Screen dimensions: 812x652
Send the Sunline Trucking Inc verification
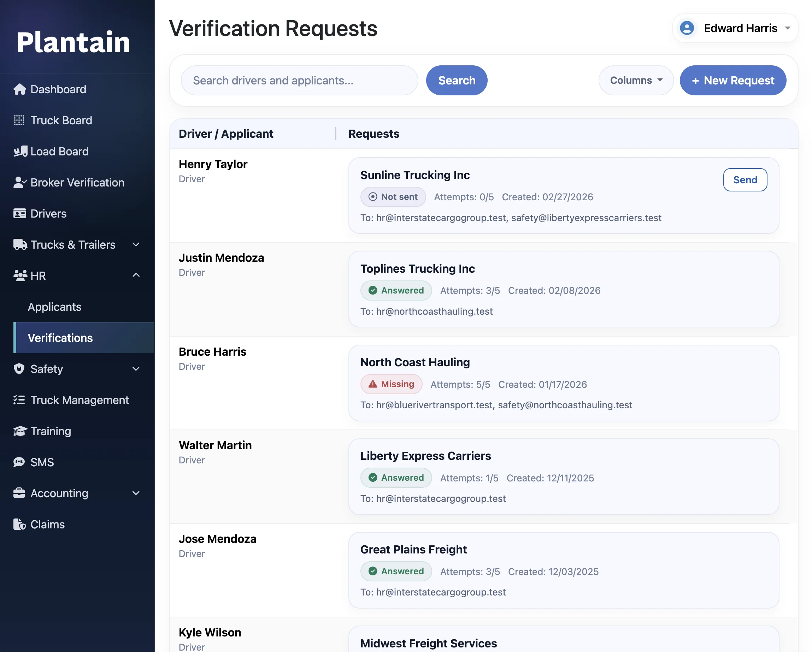pyautogui.click(x=745, y=179)
